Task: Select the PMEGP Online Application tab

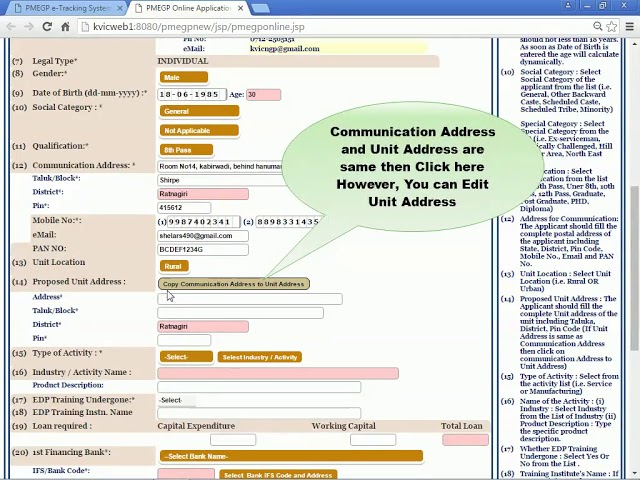Action: coord(189,8)
